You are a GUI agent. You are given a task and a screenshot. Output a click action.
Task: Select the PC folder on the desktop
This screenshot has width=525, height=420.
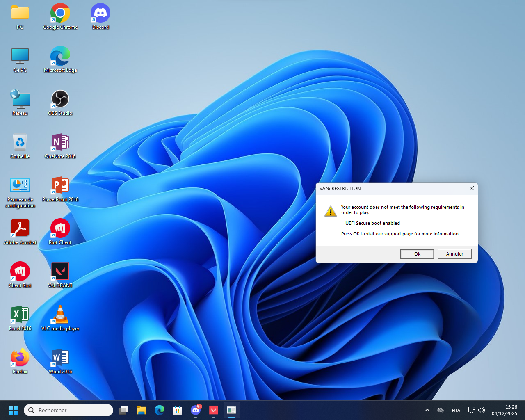20,17
